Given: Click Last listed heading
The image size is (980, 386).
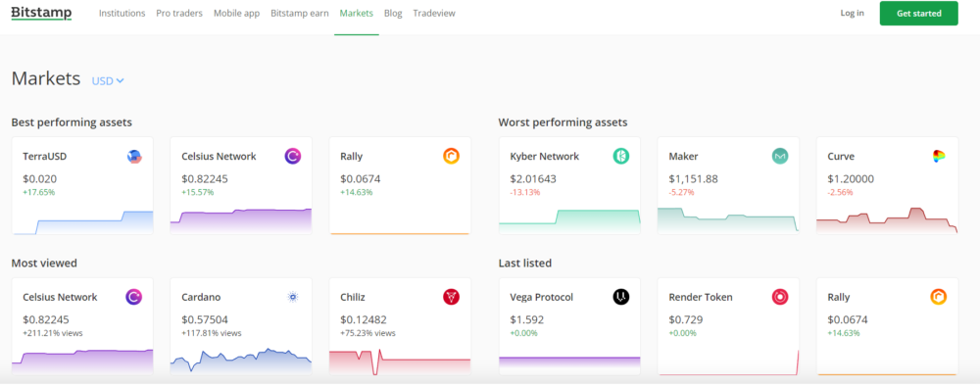Looking at the screenshot, I should point(525,263).
